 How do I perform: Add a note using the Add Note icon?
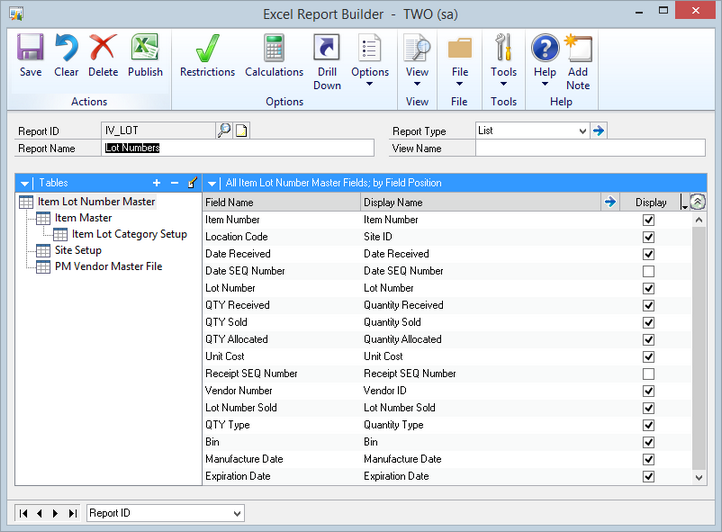point(578,47)
